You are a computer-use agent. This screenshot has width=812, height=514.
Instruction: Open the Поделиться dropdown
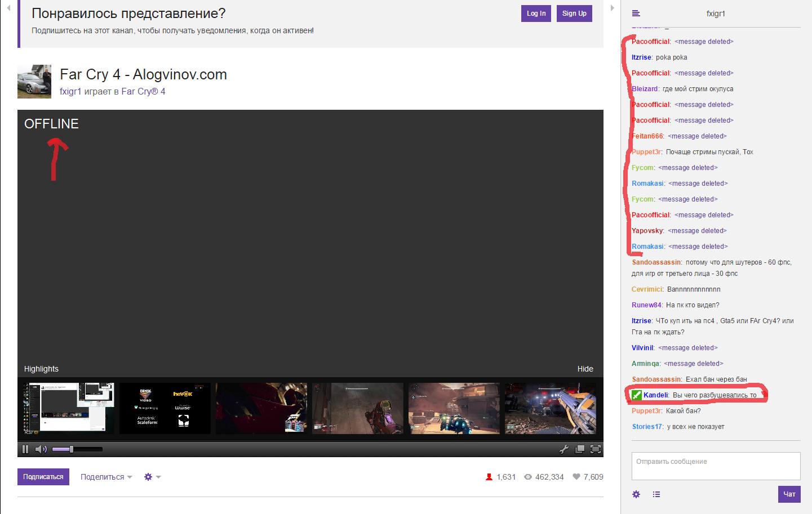pos(107,477)
